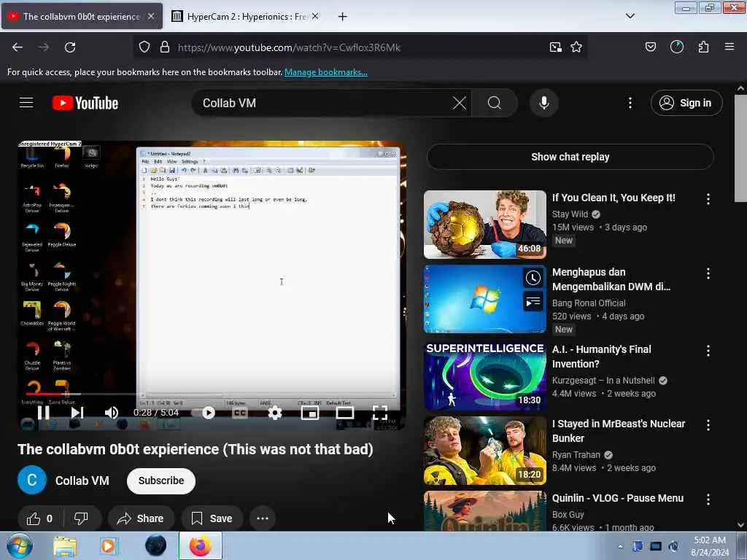The image size is (747, 560).
Task: Skip to the next video
Action: coord(77,413)
